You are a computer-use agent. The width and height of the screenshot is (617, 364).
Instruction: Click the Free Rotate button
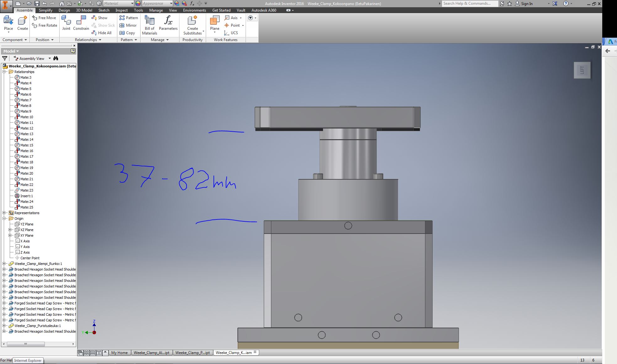point(44,25)
